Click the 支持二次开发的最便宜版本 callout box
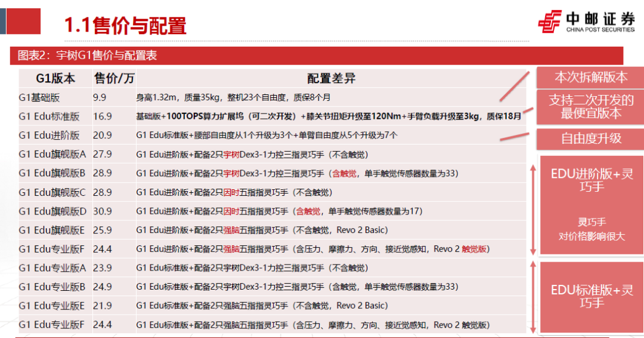Screen dimensions: 644x338 (590, 107)
